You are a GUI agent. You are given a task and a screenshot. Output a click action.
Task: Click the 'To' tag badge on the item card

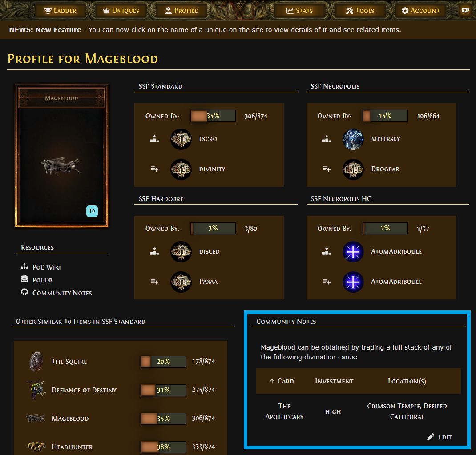[92, 211]
